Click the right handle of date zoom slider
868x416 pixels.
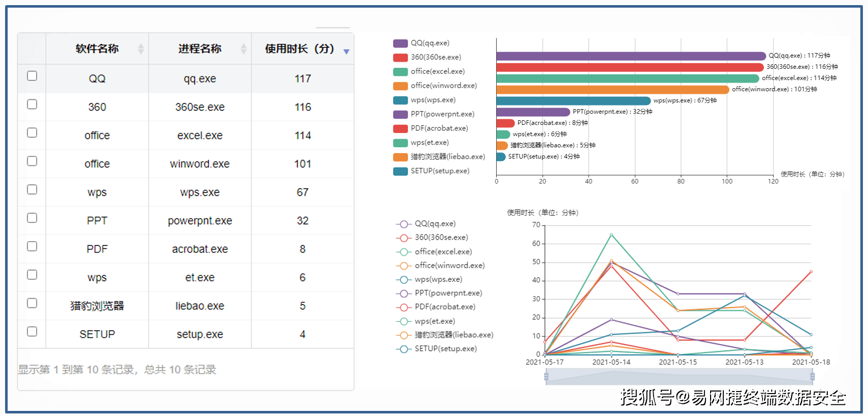pos(812,377)
